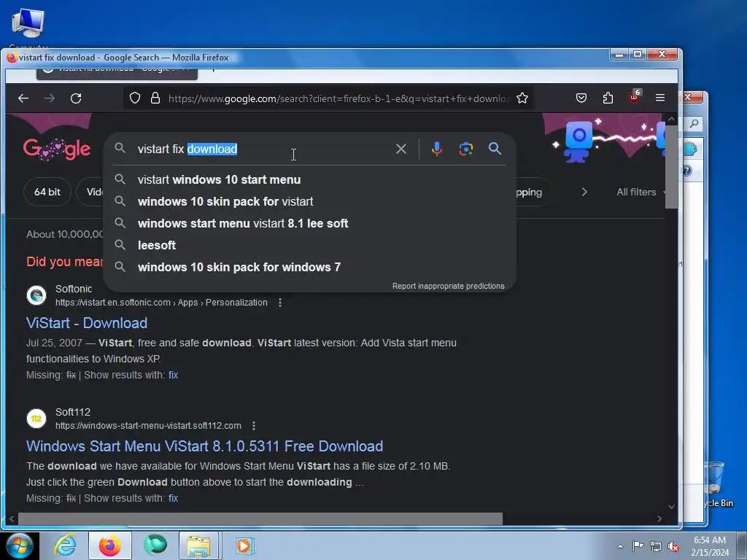Open Firefox hamburger application menu
747x560 pixels.
pos(659,98)
